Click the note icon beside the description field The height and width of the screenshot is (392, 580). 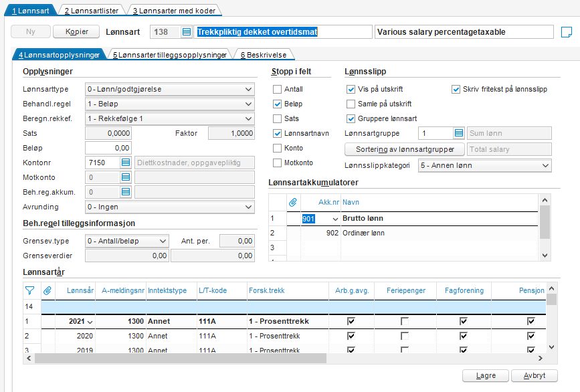(566, 32)
